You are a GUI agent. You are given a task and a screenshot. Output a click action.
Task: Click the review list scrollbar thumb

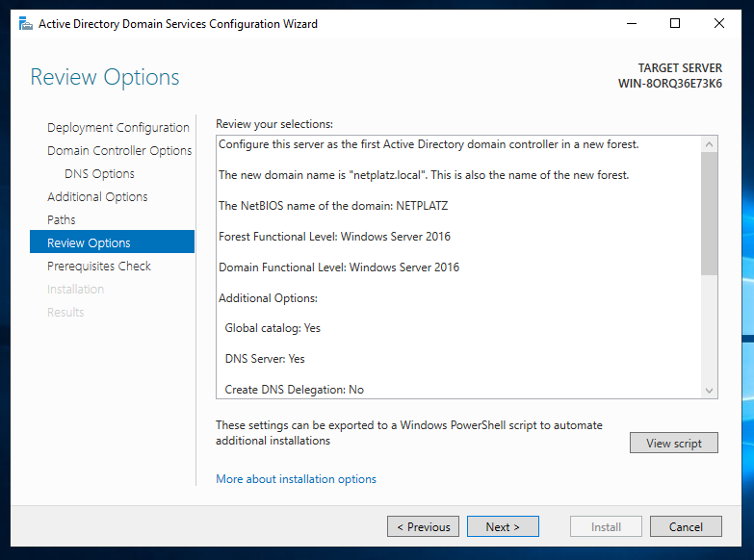[710, 214]
